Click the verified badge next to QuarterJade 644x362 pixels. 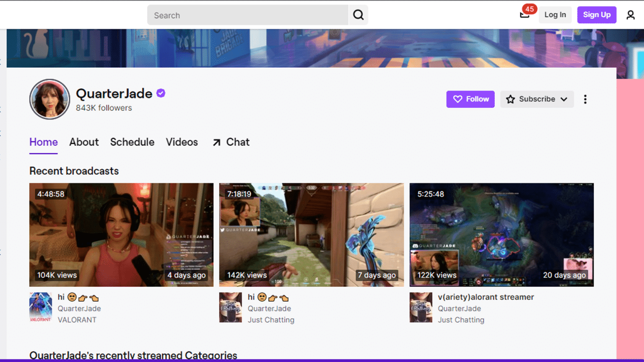pyautogui.click(x=161, y=93)
